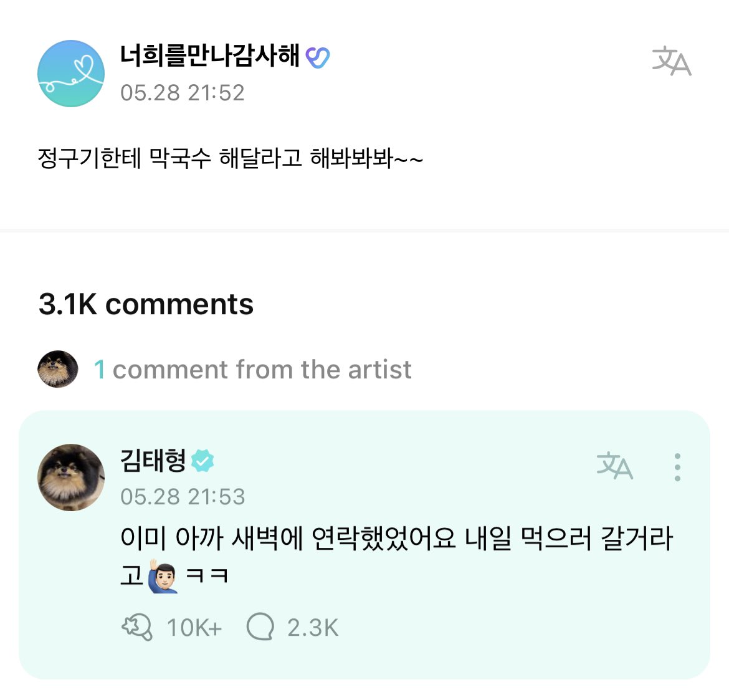View the 2.3K replies count

(312, 628)
